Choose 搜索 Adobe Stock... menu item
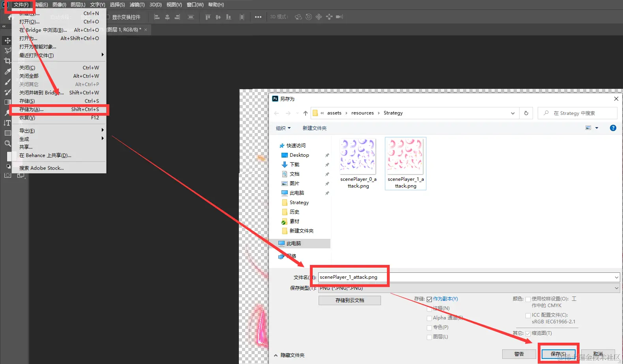Image resolution: width=623 pixels, height=364 pixels. pyautogui.click(x=59, y=168)
